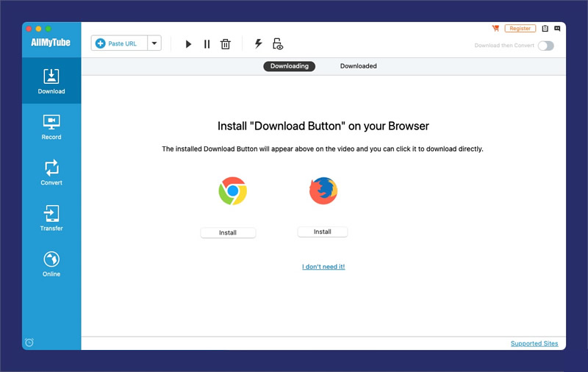Enable turbo mode lightning icon
The width and height of the screenshot is (588, 372).
259,43
